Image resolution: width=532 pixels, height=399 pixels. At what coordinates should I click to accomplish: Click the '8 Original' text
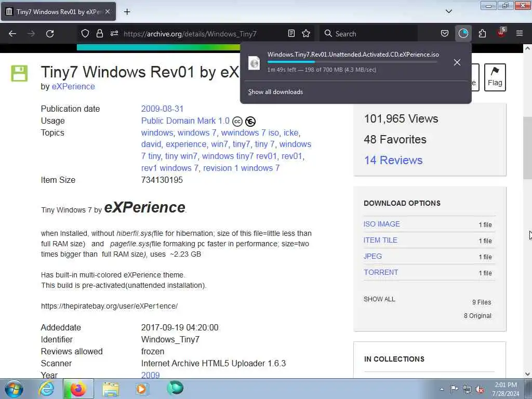point(478,316)
